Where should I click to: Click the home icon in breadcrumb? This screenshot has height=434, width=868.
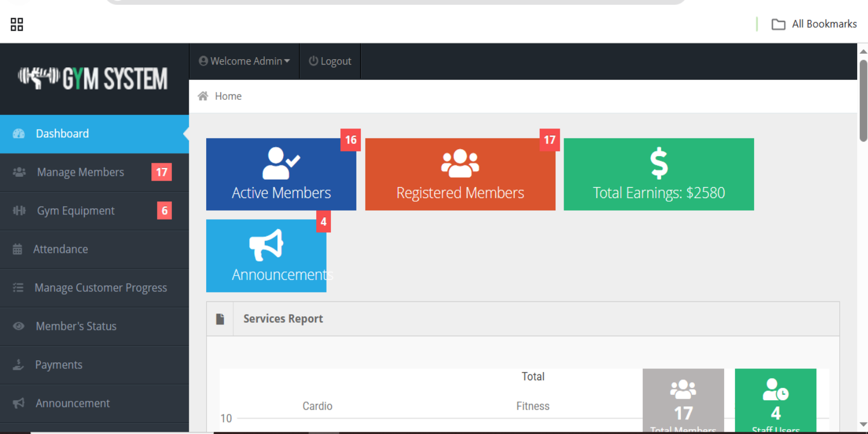click(x=203, y=96)
